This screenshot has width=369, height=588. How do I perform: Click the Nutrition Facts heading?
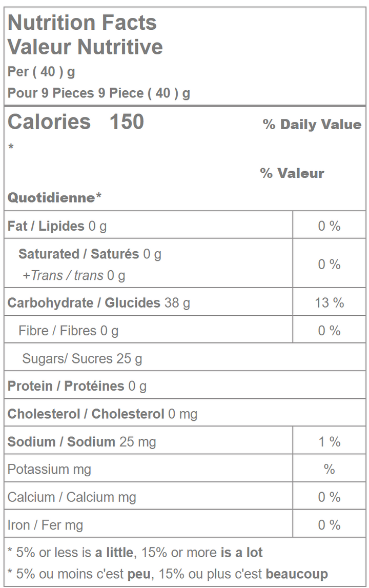(82, 23)
